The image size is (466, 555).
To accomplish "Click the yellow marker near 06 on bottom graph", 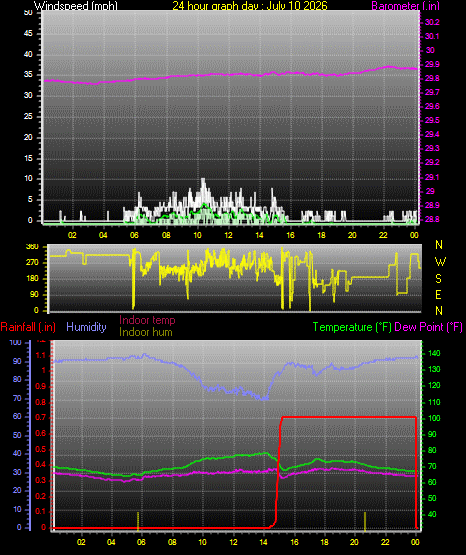I will [138, 521].
